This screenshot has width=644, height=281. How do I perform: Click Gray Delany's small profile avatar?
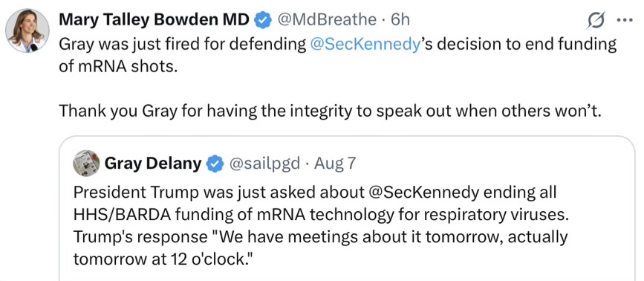tap(86, 163)
